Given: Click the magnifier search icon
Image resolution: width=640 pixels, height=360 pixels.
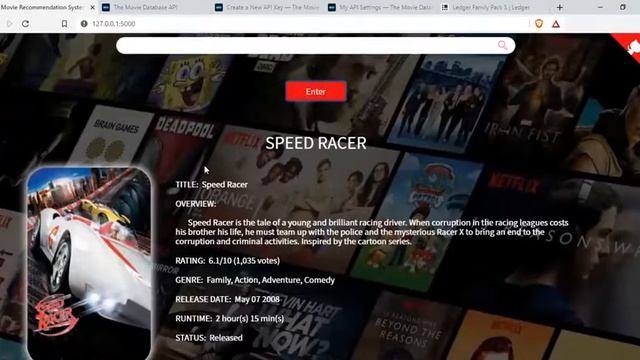Looking at the screenshot, I should (x=502, y=45).
